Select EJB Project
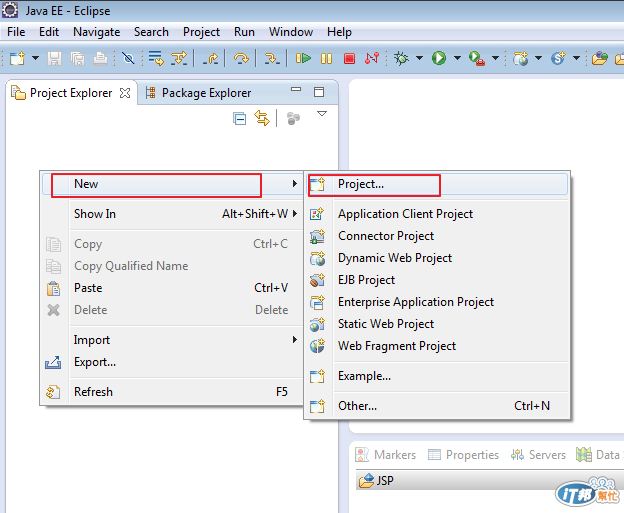 (x=437, y=280)
